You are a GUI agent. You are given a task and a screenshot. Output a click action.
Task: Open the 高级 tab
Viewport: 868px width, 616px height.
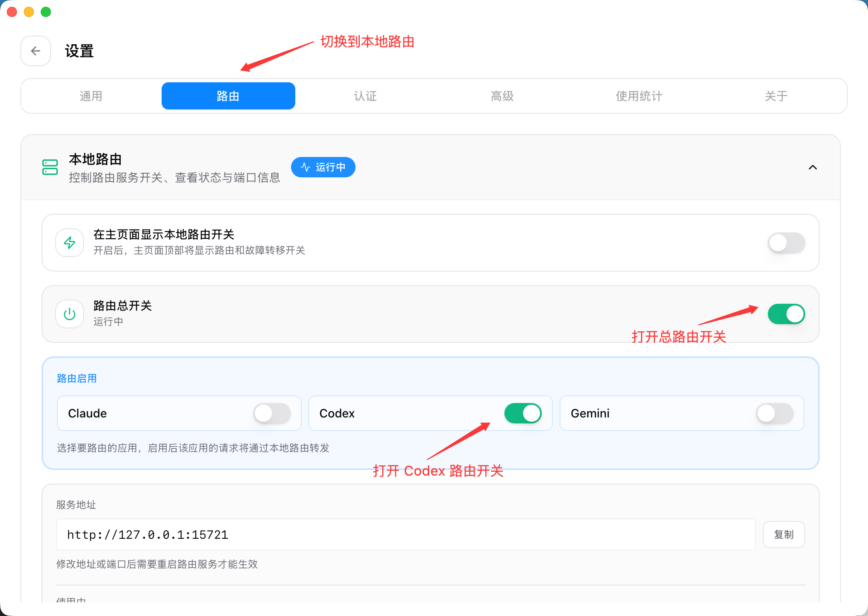pyautogui.click(x=502, y=96)
